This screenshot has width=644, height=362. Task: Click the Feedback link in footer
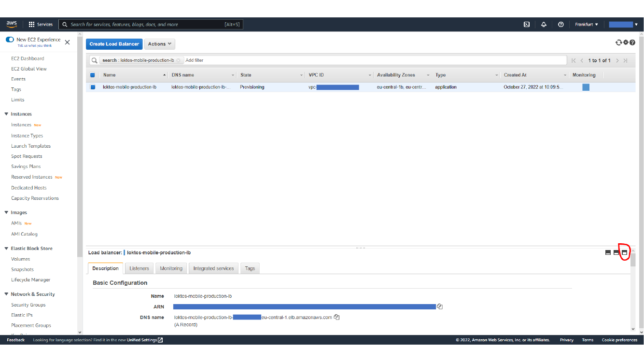point(15,340)
